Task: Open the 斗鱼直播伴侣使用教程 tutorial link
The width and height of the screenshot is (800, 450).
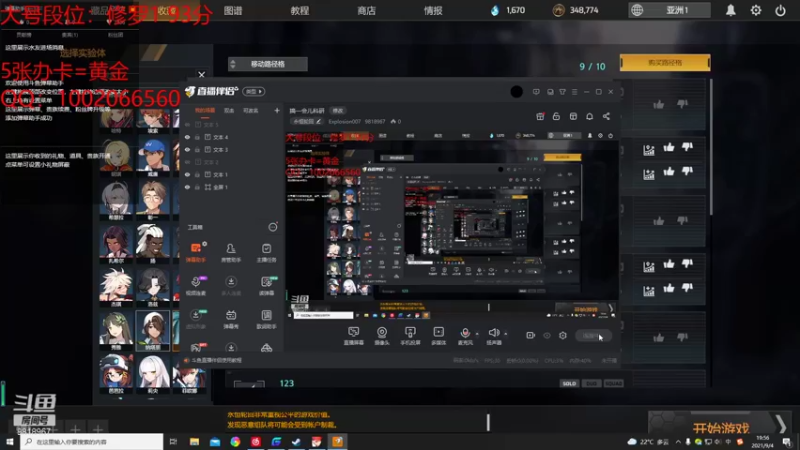Action: [217, 360]
